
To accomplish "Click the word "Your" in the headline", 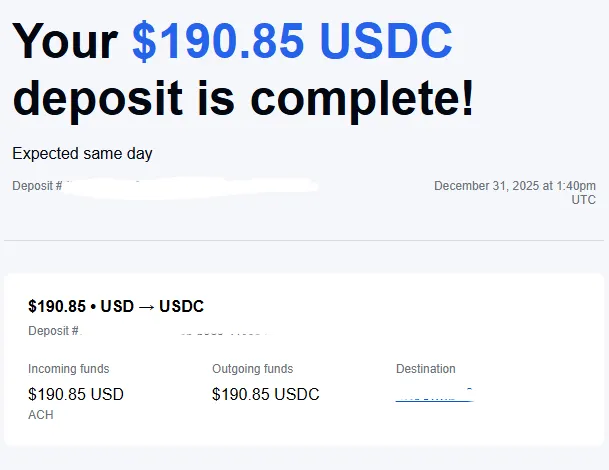I will 64,41.
